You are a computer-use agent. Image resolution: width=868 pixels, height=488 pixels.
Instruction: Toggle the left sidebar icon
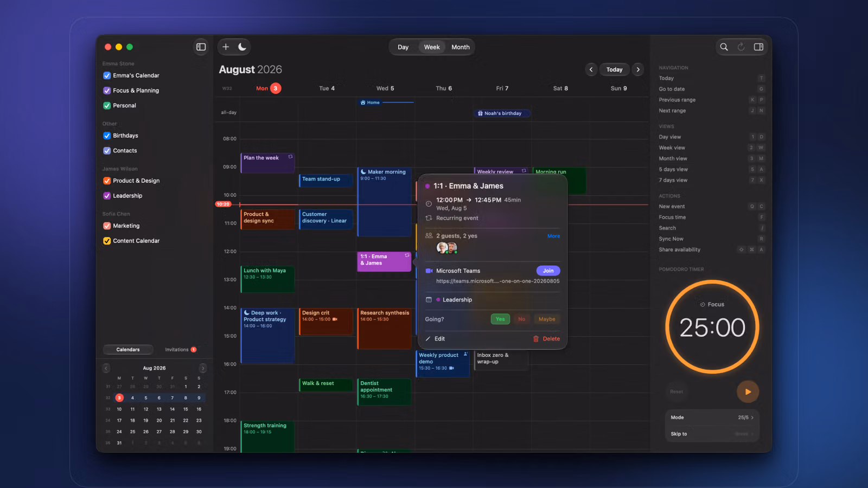[201, 47]
